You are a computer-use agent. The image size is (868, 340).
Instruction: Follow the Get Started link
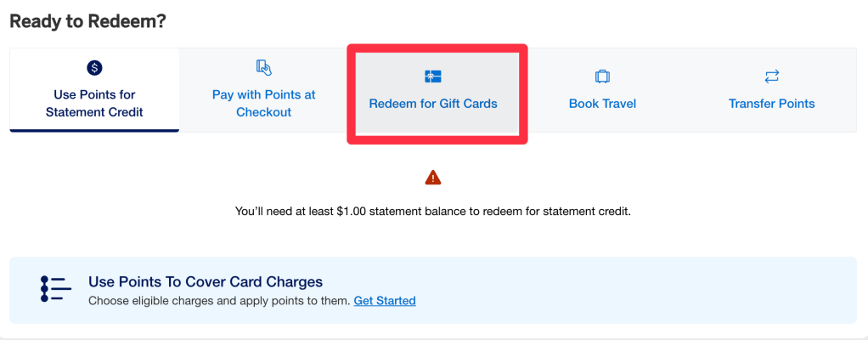(x=385, y=301)
